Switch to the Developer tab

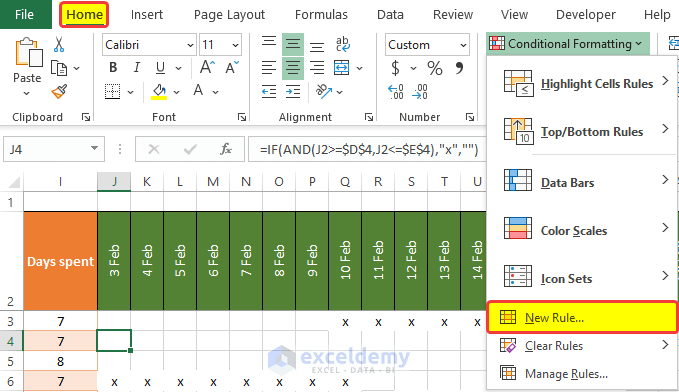tap(585, 14)
